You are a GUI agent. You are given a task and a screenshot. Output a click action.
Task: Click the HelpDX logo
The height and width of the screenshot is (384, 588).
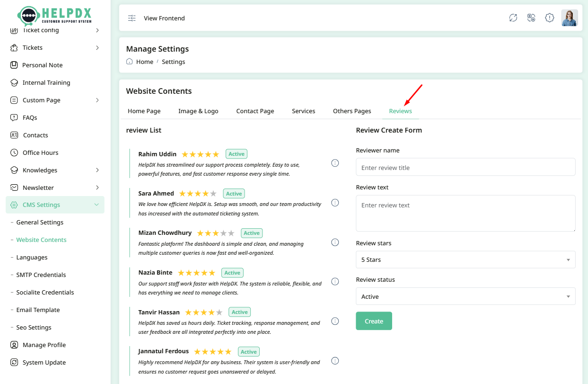pyautogui.click(x=54, y=16)
